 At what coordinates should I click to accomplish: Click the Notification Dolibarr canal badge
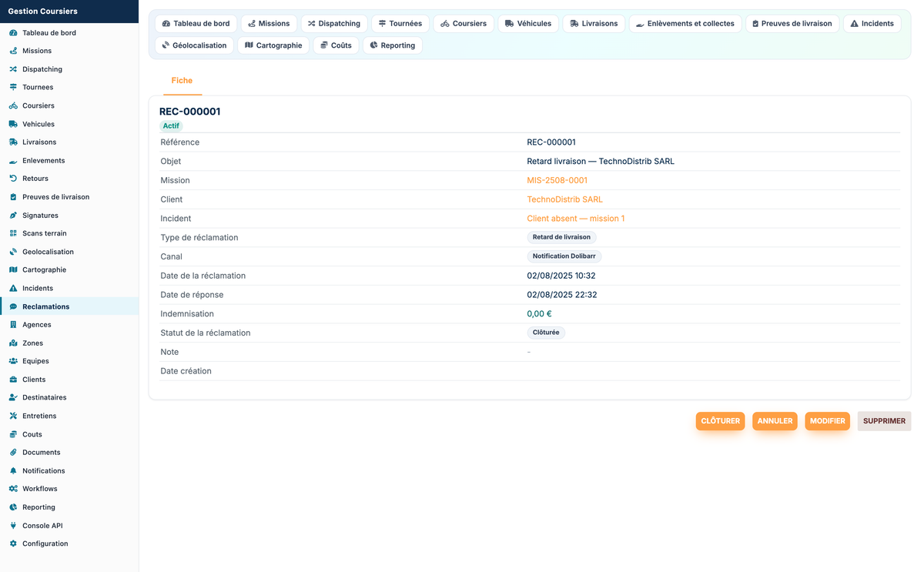[x=564, y=256]
